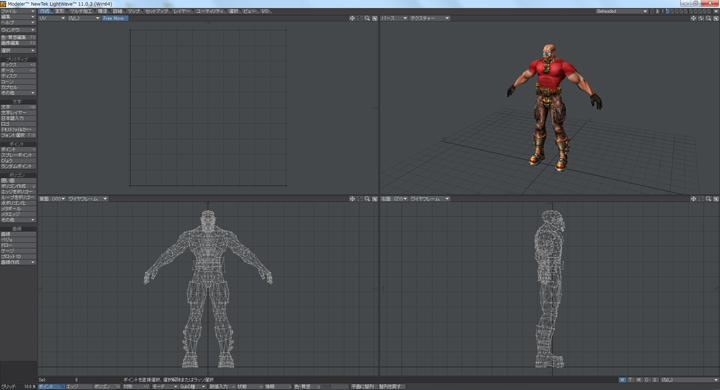Open the モード dropdown in bottom bar
This screenshot has width=720, height=390.
pos(165,387)
